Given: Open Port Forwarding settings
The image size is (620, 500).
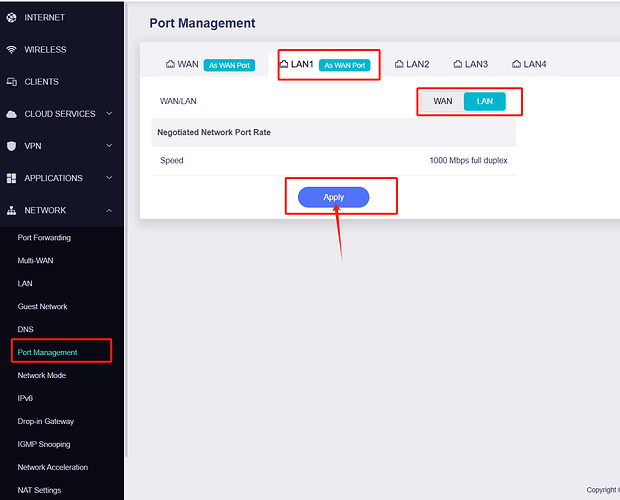Looking at the screenshot, I should (44, 238).
